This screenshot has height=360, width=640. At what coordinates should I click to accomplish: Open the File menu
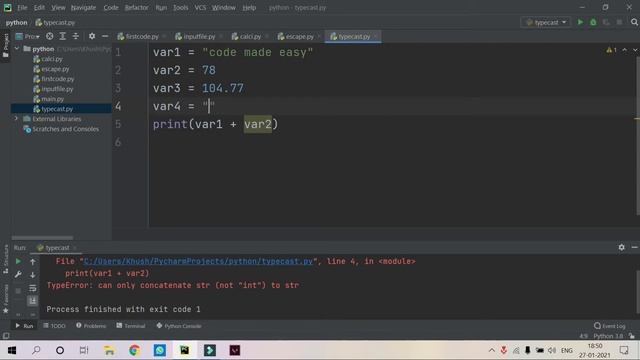[x=22, y=7]
